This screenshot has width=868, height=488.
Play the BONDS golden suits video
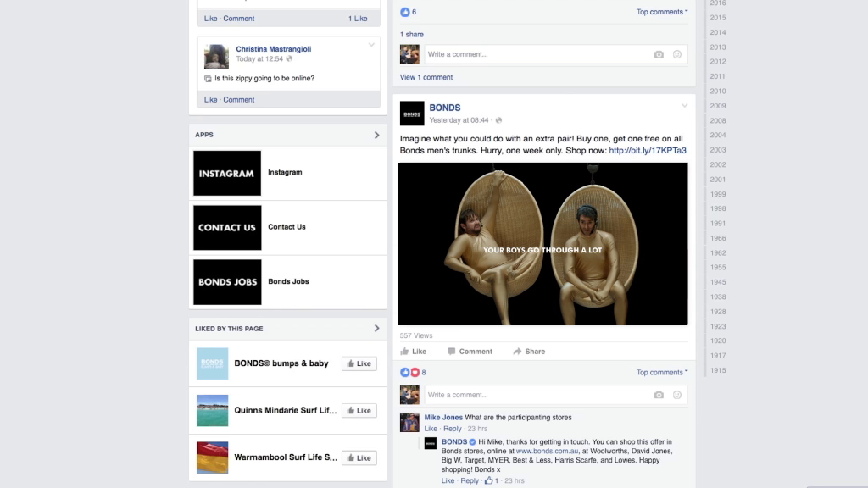[x=543, y=244]
